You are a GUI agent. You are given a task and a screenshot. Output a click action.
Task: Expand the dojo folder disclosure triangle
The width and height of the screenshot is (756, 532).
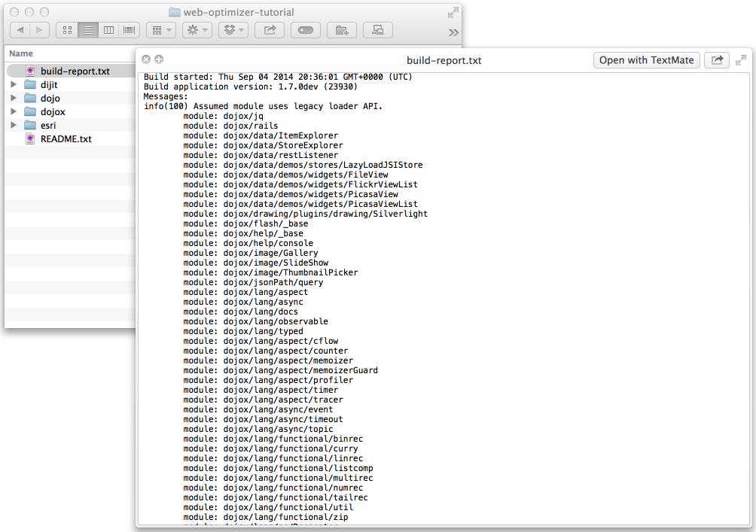[14, 98]
